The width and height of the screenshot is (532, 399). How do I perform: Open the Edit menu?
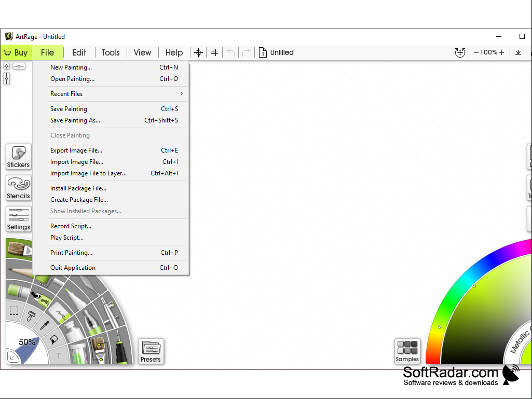[79, 52]
